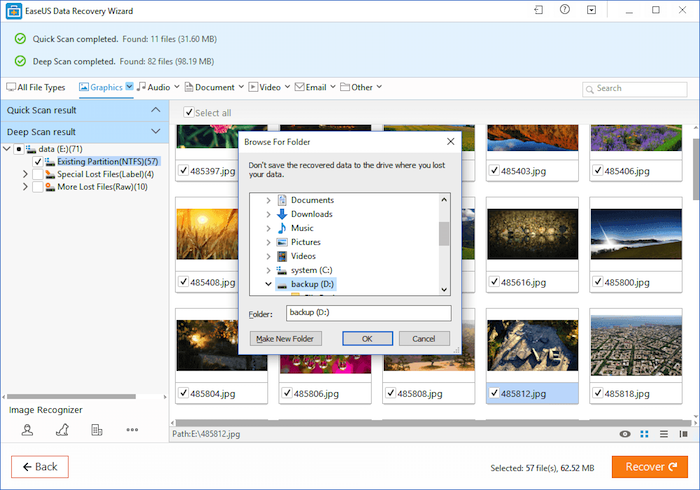Image resolution: width=700 pixels, height=490 pixels.
Task: Switch to large thumbnail grid view
Action: click(x=644, y=434)
